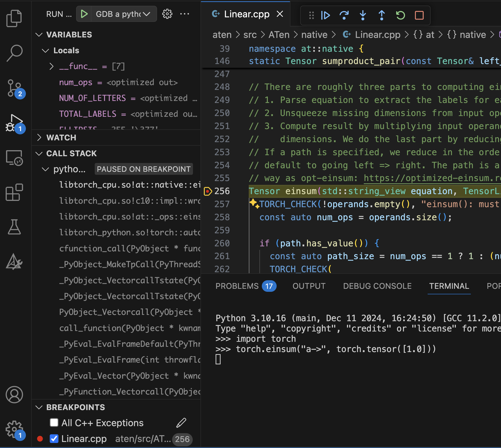Click the debug Continue button

325,15
